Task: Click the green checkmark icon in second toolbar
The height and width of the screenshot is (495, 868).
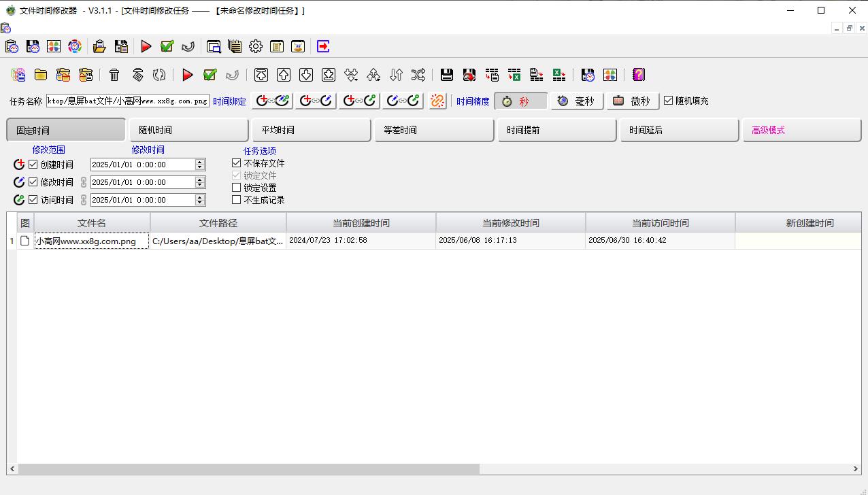Action: pos(210,75)
